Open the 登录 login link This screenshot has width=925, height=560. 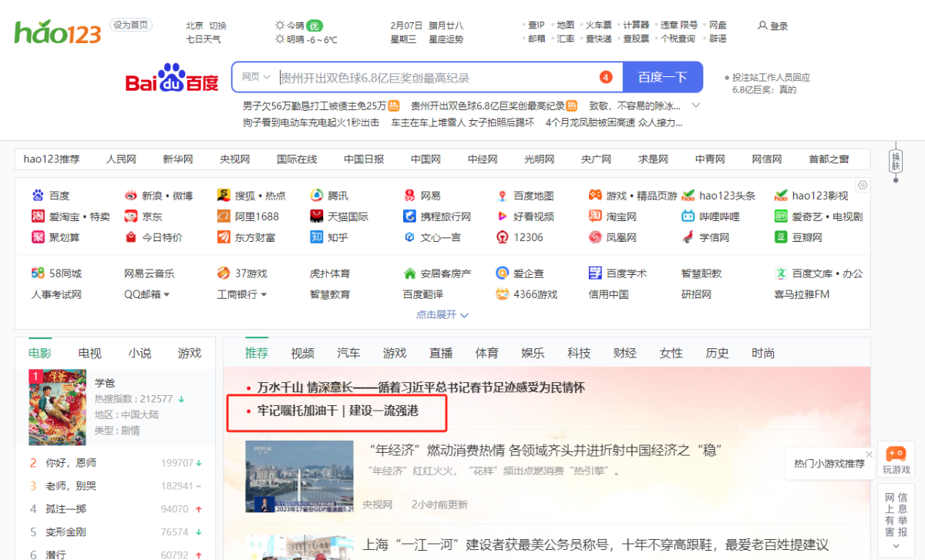pyautogui.click(x=773, y=25)
